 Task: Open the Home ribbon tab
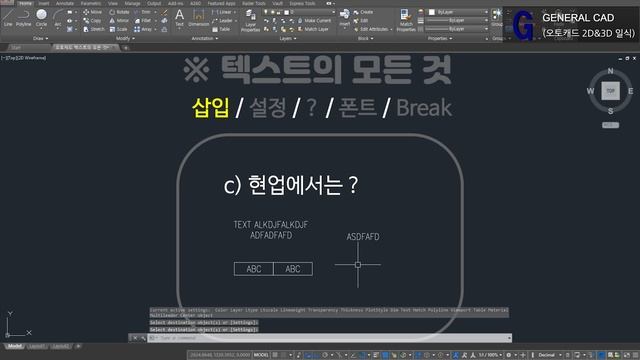(x=25, y=3)
